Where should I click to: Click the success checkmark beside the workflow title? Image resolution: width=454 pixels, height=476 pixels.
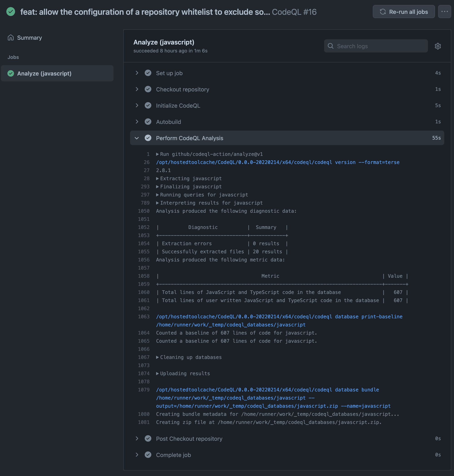11,11
